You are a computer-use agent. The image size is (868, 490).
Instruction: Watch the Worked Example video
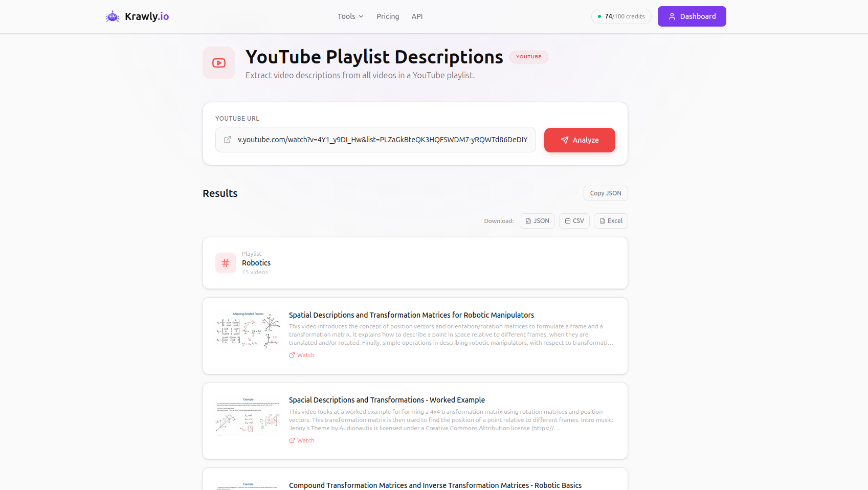[x=302, y=440]
